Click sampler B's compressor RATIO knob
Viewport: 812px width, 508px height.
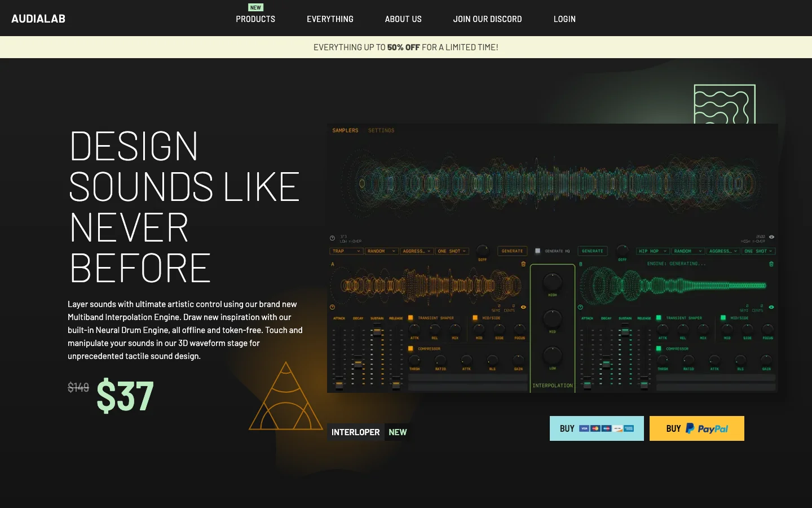click(x=689, y=360)
